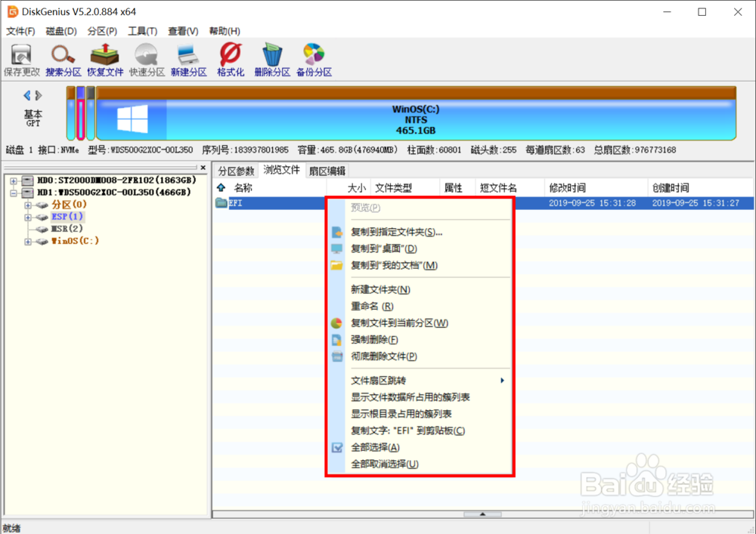Launch Recover Files (恢复文件) tool
The image size is (756, 534).
[x=105, y=60]
